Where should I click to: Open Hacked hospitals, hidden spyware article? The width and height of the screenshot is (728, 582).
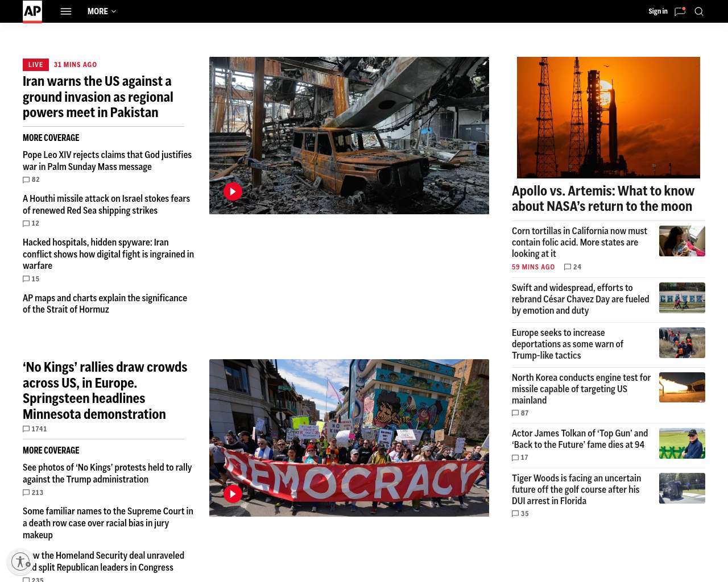point(108,254)
